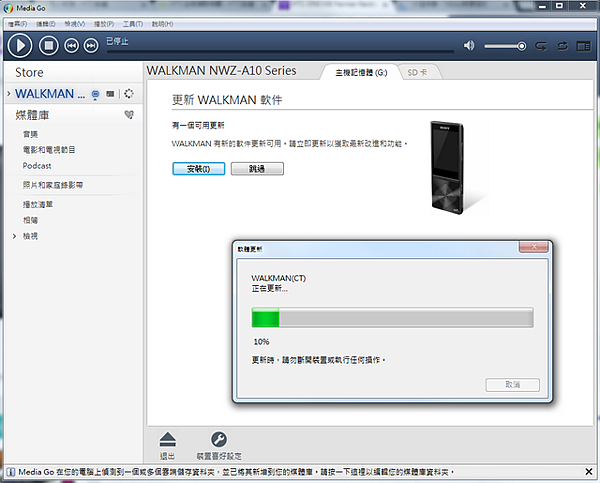Viewport: 600px width, 483px height.
Task: Skip to the next track
Action: coord(91,46)
